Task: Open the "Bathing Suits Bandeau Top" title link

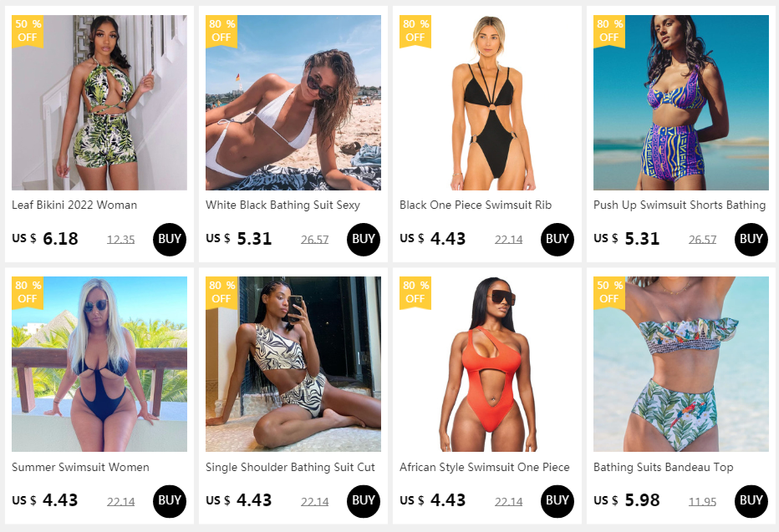Action: coord(664,467)
